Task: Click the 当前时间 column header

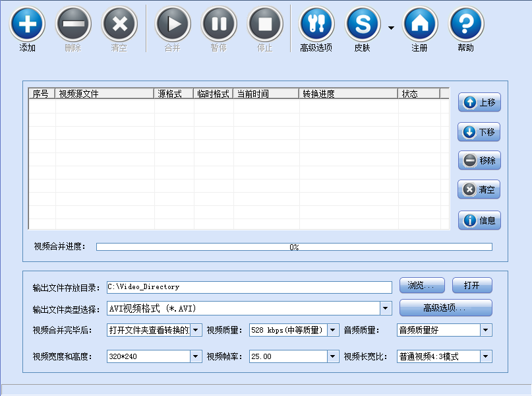Action: pos(266,94)
